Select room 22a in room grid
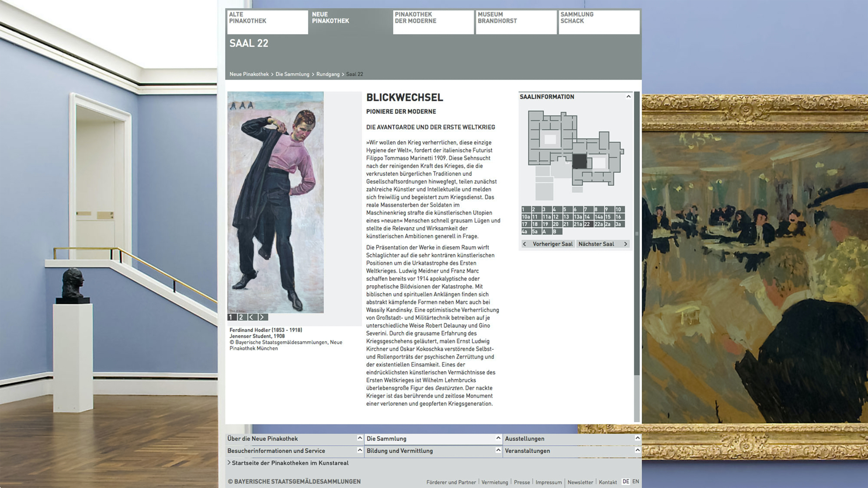The height and width of the screenshot is (488, 868). (x=599, y=224)
